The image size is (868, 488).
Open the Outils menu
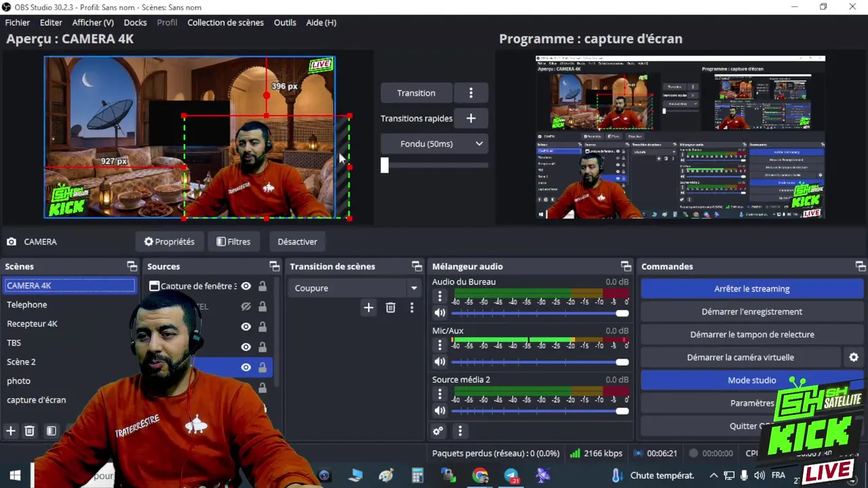285,22
